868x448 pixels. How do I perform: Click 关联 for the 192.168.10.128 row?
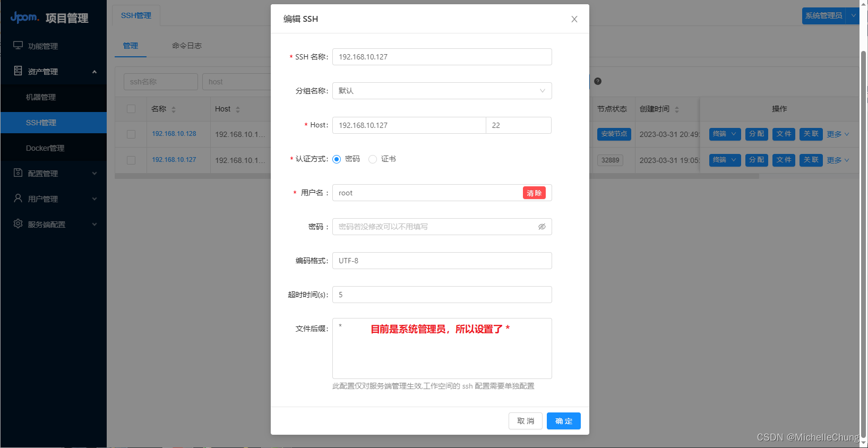pyautogui.click(x=811, y=134)
